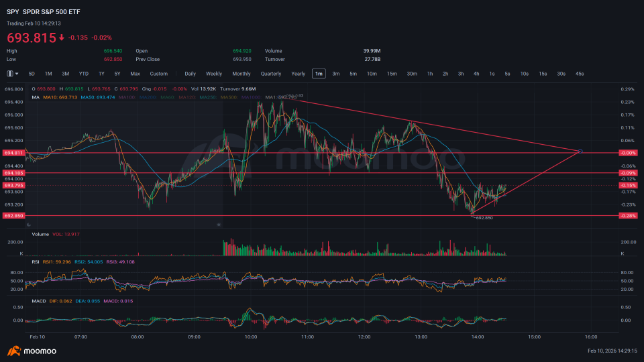Select the 1s interval
The image size is (644, 362).
(492, 74)
